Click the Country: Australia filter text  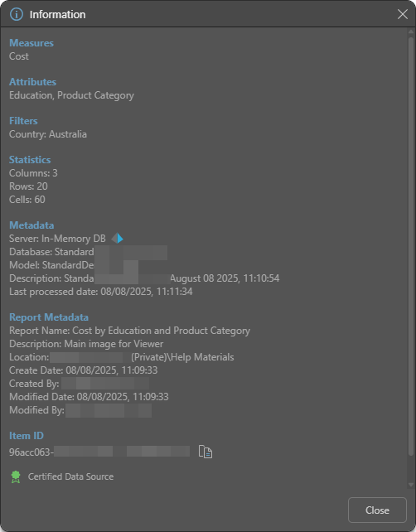click(48, 134)
